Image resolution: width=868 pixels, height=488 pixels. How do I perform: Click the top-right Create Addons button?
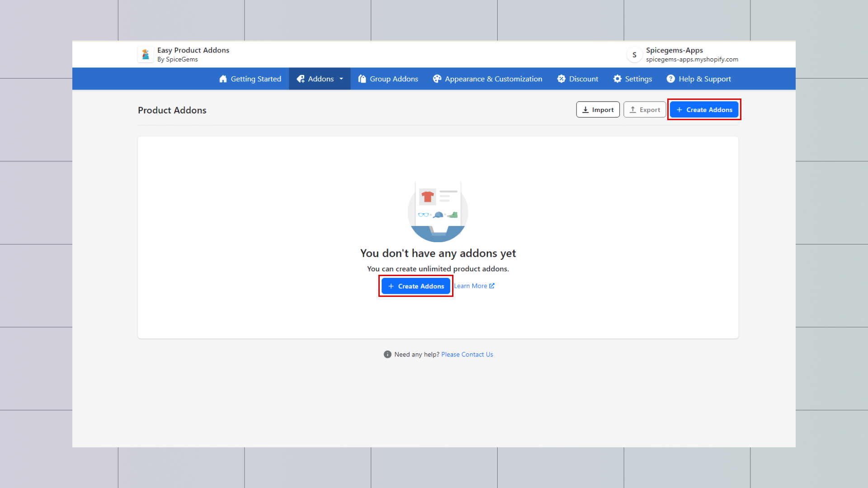(704, 110)
